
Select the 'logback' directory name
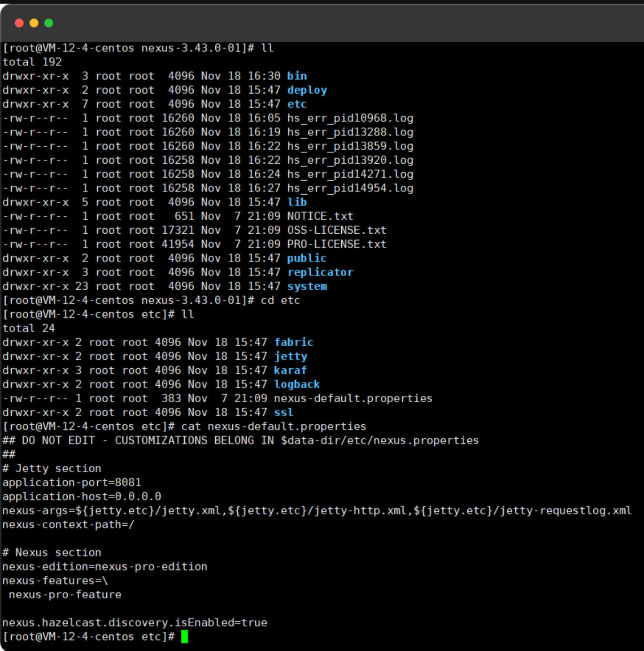[x=297, y=385]
